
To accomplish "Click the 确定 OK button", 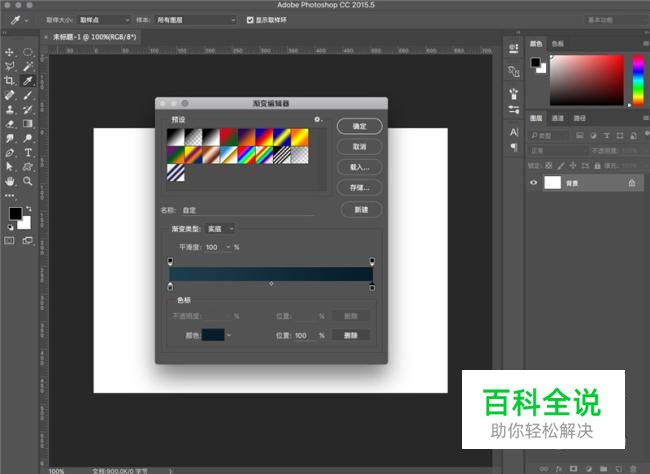I will 359,126.
